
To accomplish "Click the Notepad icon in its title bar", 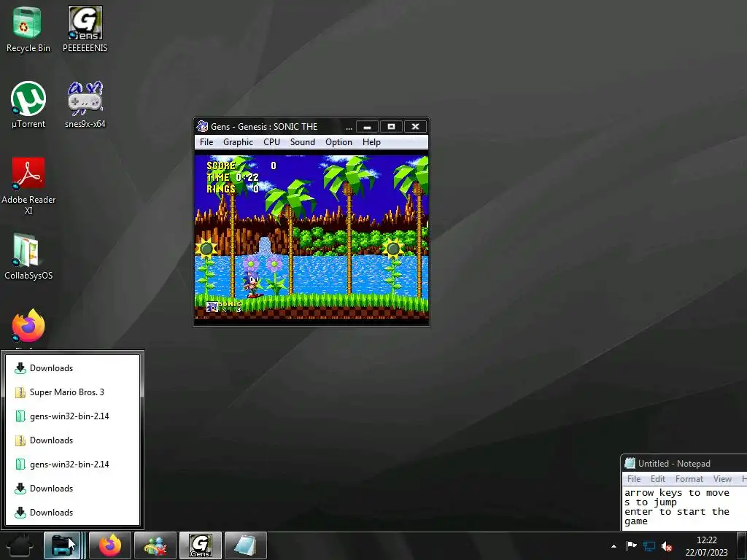I will (x=630, y=463).
